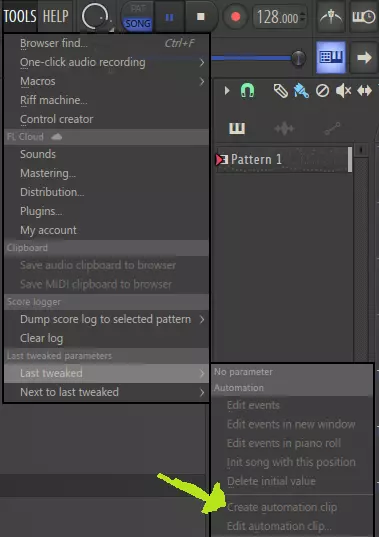Click Edit automation clip... entry
Image resolution: width=379 pixels, height=537 pixels.
[x=292, y=526]
